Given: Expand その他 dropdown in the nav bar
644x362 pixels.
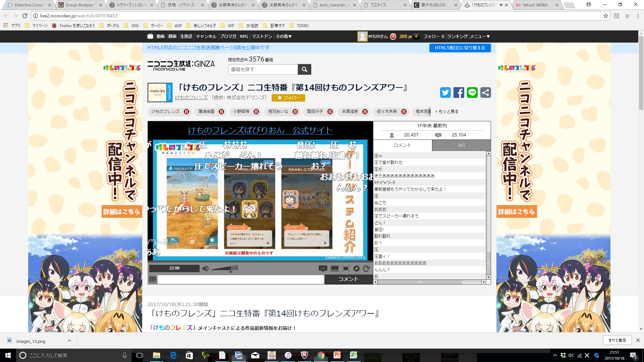Looking at the screenshot, I should pos(284,36).
